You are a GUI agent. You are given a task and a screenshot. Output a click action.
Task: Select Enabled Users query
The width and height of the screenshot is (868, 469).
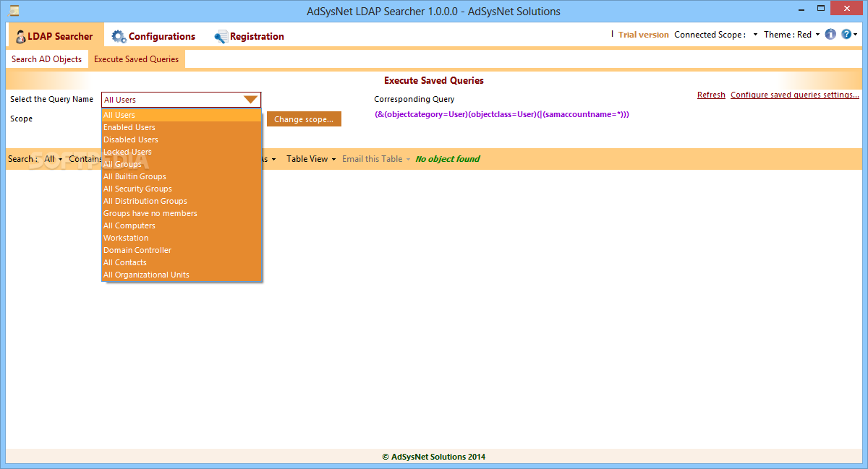point(182,127)
